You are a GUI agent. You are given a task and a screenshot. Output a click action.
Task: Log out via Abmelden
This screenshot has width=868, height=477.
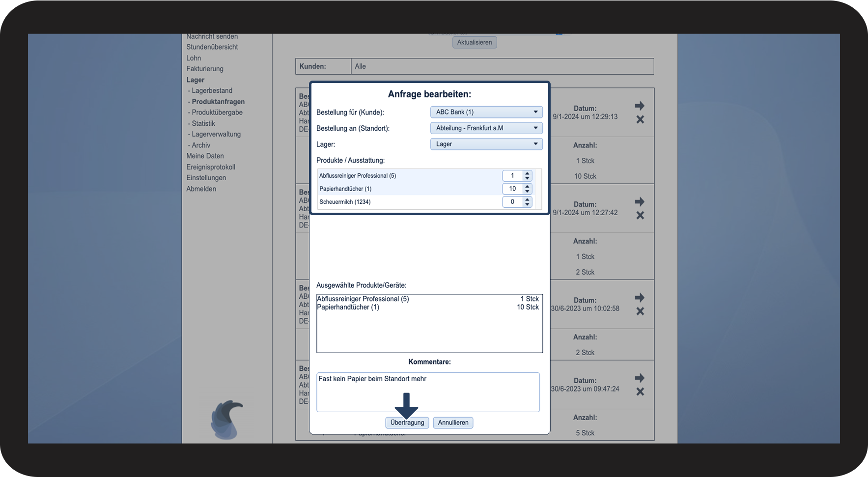pos(201,189)
